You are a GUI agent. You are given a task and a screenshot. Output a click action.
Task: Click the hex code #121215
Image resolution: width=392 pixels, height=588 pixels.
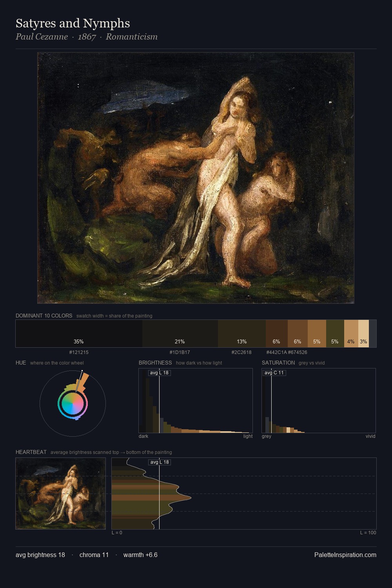[79, 352]
